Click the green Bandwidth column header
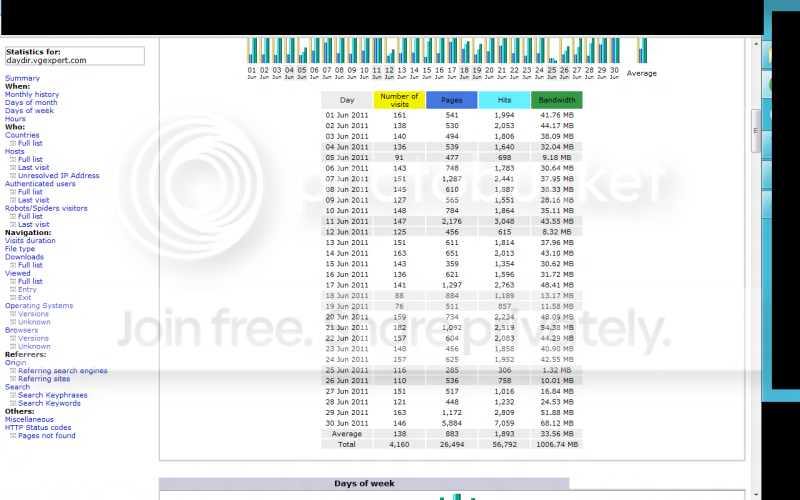 point(557,100)
